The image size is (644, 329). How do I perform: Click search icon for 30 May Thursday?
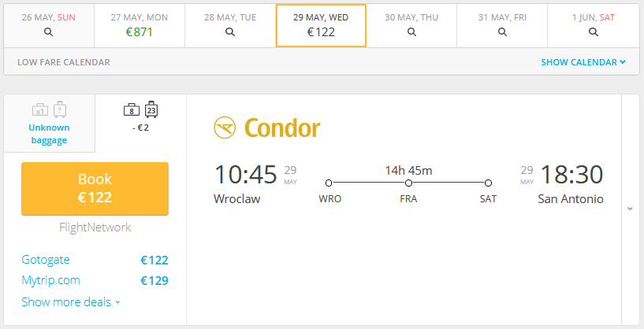(x=411, y=32)
